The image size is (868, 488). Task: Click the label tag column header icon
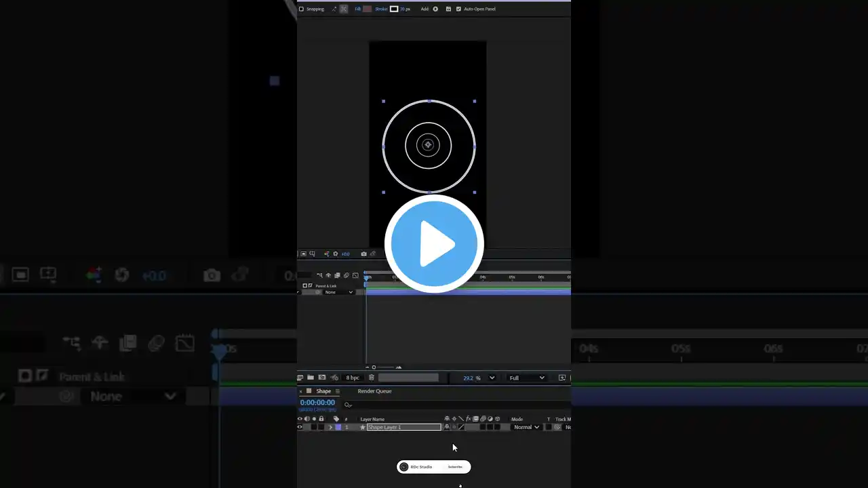[336, 419]
